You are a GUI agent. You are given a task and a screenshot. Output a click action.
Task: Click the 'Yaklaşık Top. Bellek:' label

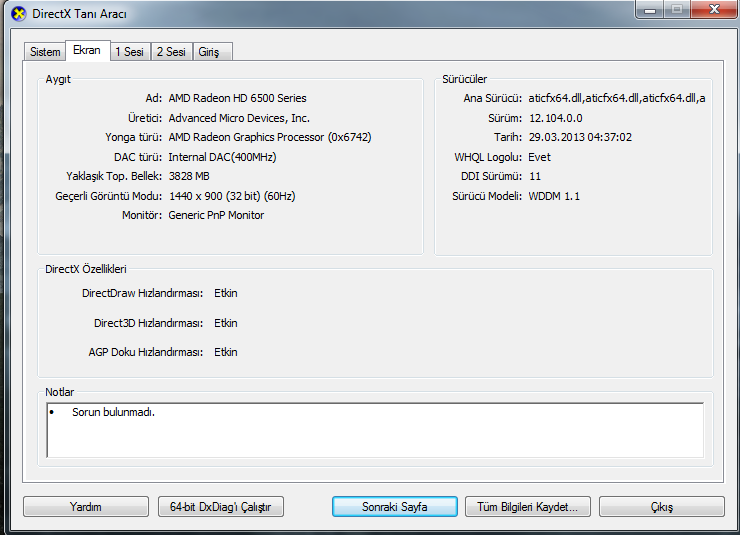114,176
